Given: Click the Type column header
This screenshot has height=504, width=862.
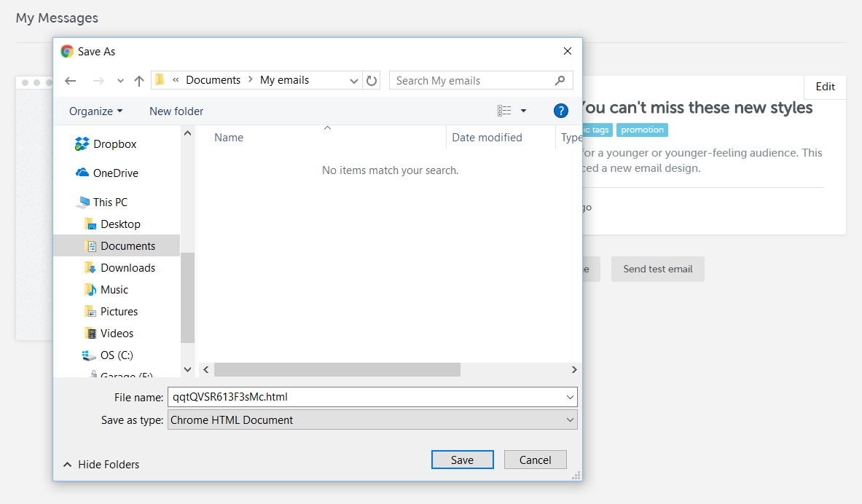Looking at the screenshot, I should [x=571, y=138].
